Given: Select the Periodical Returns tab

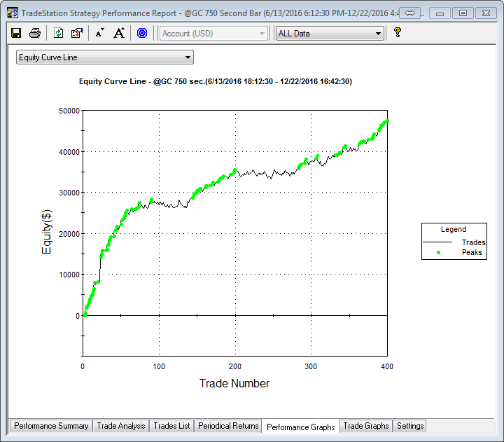Looking at the screenshot, I should tap(228, 426).
